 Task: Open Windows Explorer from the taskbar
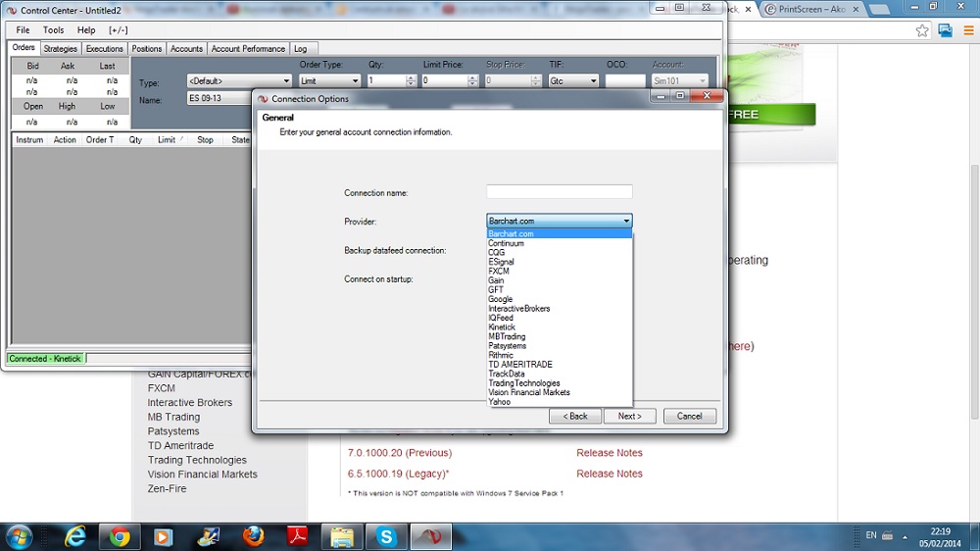coord(342,536)
